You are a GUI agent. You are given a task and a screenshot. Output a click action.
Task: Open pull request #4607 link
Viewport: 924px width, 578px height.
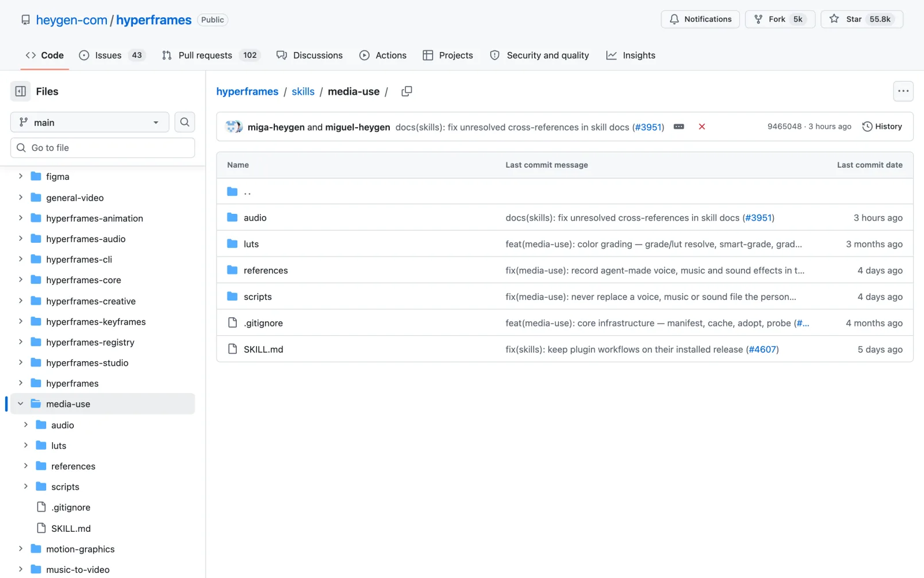(762, 349)
